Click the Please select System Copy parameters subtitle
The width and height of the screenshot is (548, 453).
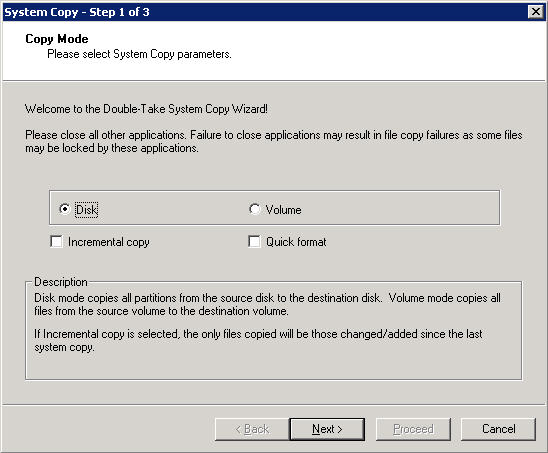click(139, 54)
